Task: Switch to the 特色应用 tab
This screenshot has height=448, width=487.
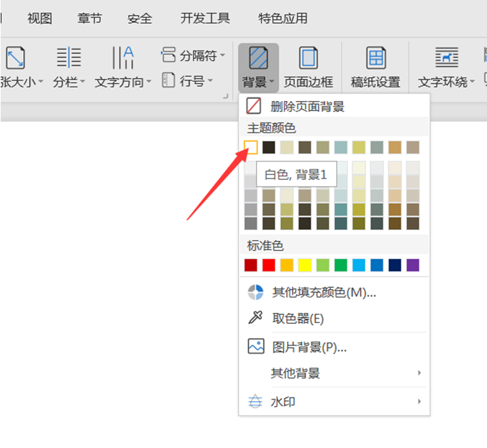Action: (x=282, y=18)
